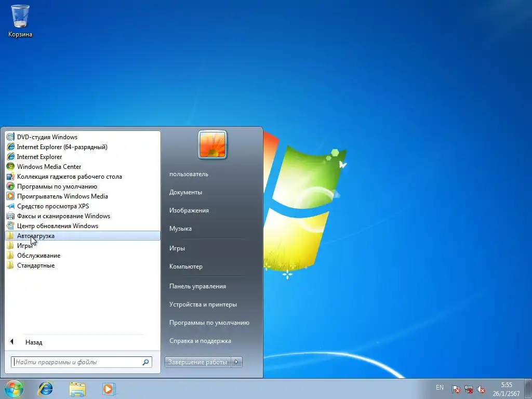Open the 32-bit Internet Explorer entry in the list
532x399 pixels.
tap(83, 157)
